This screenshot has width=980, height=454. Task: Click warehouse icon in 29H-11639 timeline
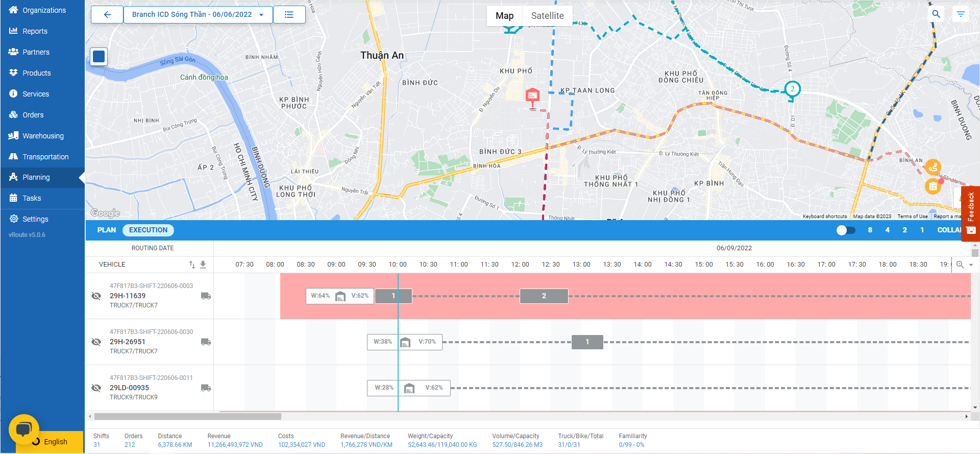[x=340, y=296]
